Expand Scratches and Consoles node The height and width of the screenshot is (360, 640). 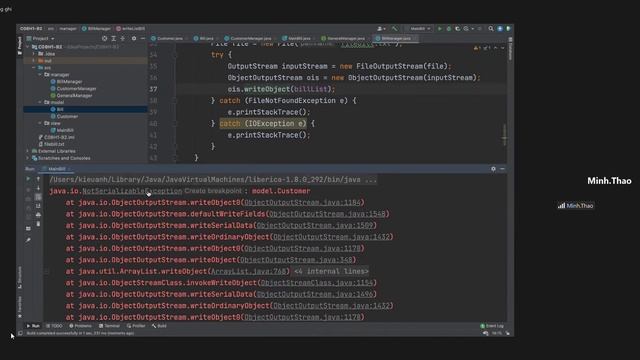[x=28, y=158]
